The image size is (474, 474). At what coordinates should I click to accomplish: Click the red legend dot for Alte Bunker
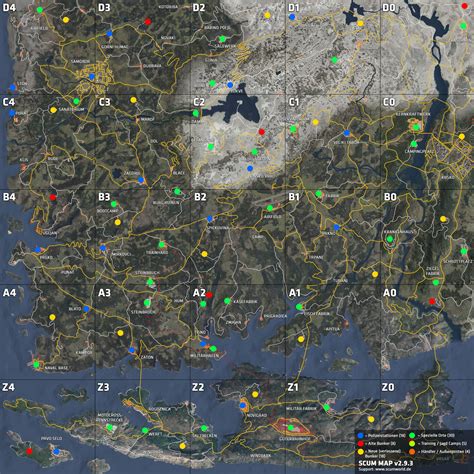(360, 444)
